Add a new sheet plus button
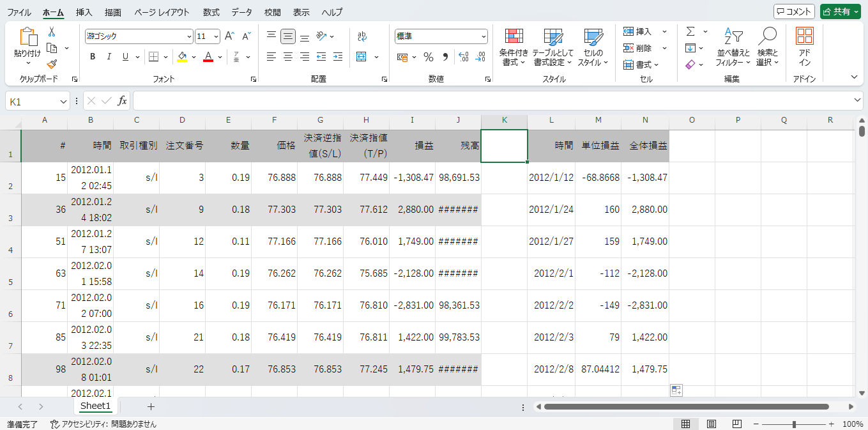The width and height of the screenshot is (868, 430). point(151,406)
